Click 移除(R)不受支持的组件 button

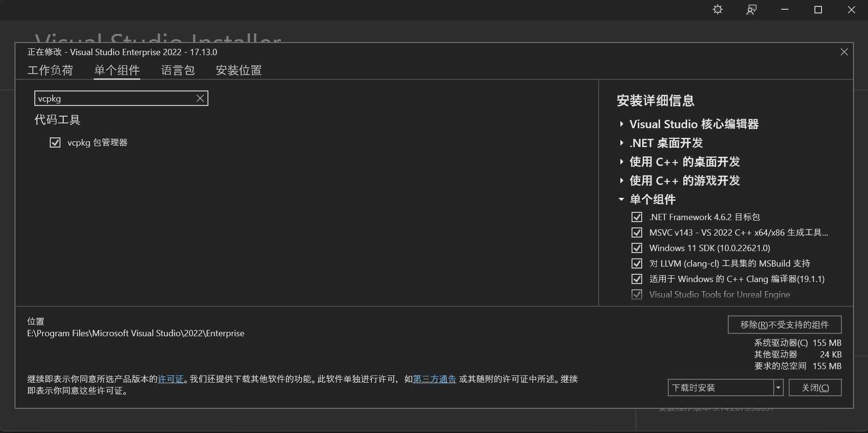784,325
